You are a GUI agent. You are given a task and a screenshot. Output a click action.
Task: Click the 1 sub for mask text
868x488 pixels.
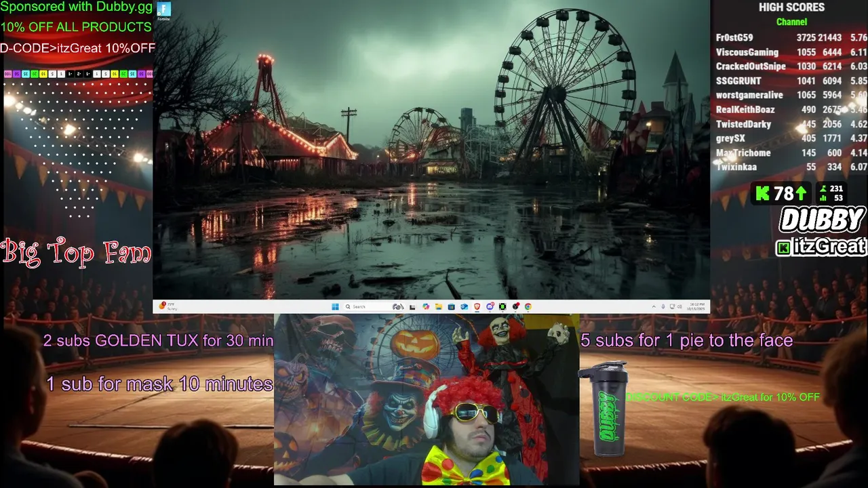[159, 384]
